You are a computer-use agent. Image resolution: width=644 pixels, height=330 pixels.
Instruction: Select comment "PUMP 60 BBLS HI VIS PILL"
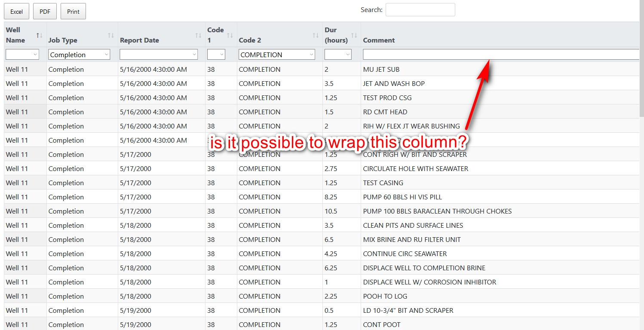[402, 197]
